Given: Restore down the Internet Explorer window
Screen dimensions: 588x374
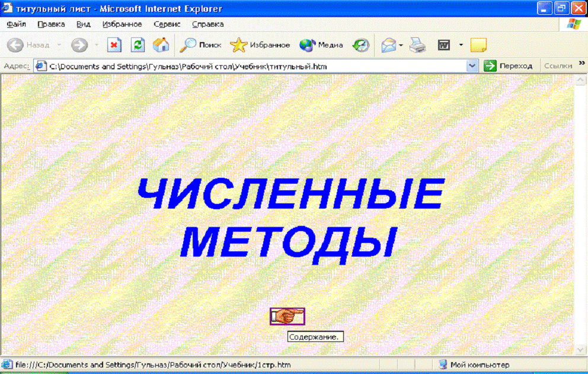Looking at the screenshot, I should point(561,8).
